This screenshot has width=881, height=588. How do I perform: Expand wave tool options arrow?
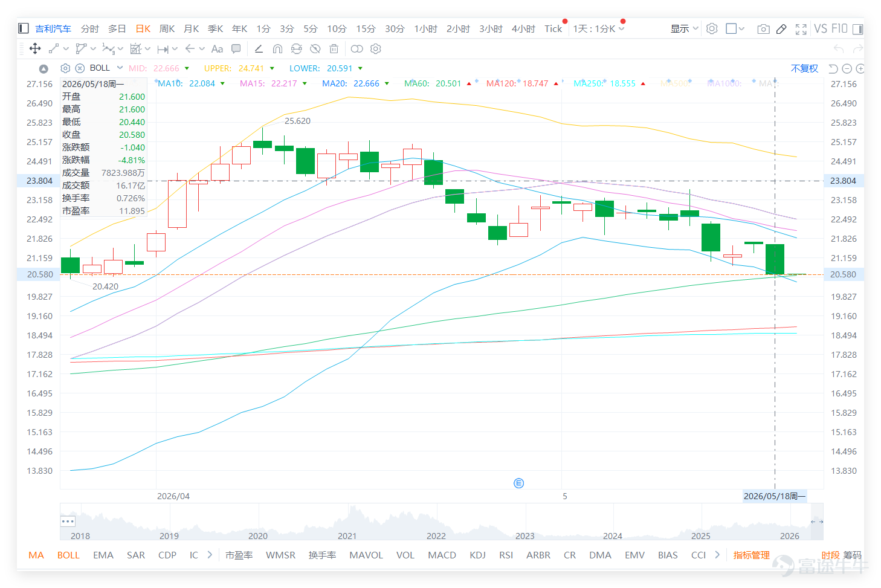point(120,49)
